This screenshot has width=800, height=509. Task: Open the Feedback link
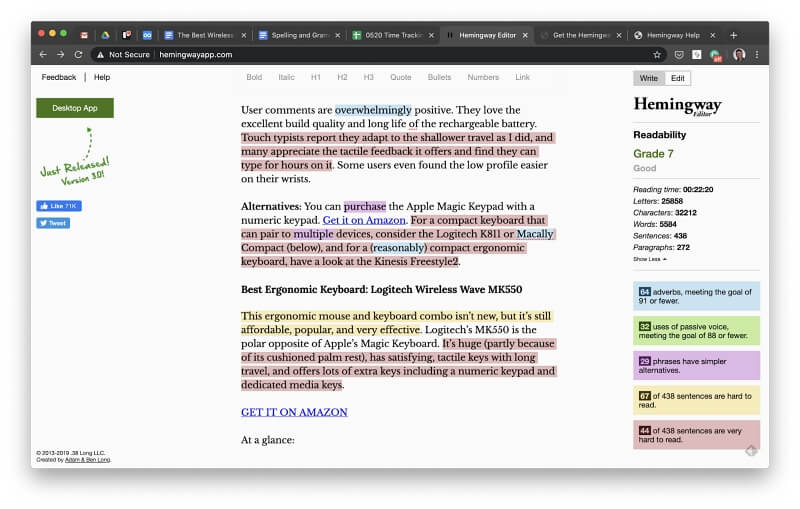[x=59, y=77]
